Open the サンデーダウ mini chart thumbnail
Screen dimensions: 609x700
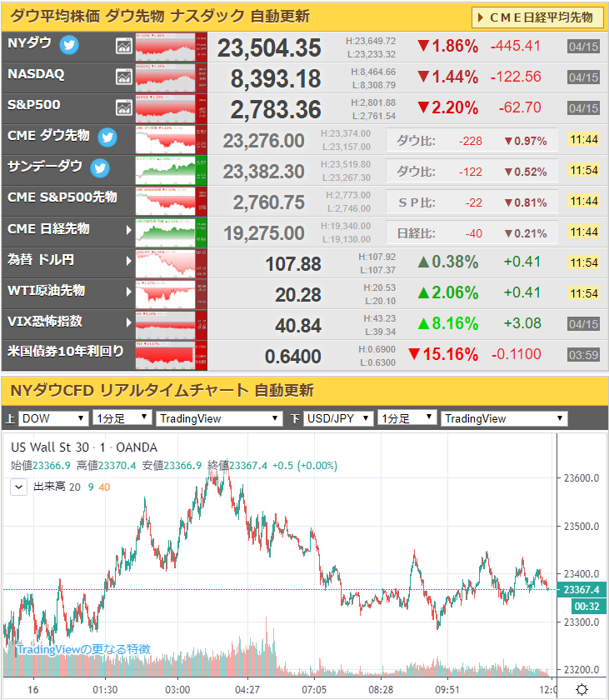171,170
